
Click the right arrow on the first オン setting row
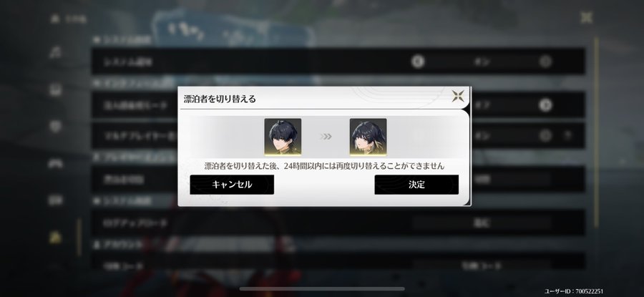click(545, 62)
